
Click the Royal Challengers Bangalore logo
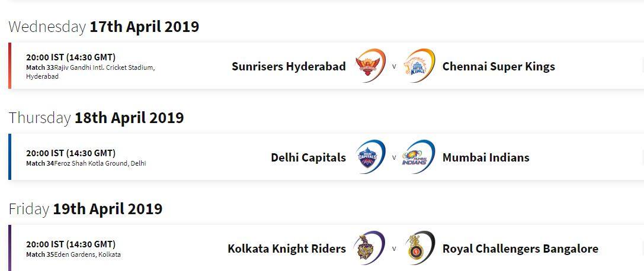point(419,248)
